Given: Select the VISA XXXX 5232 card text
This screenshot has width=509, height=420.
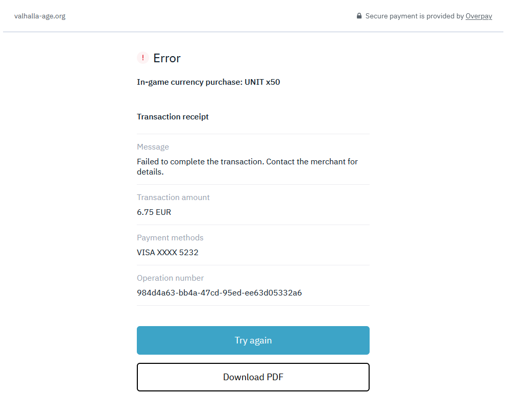Looking at the screenshot, I should [x=167, y=252].
